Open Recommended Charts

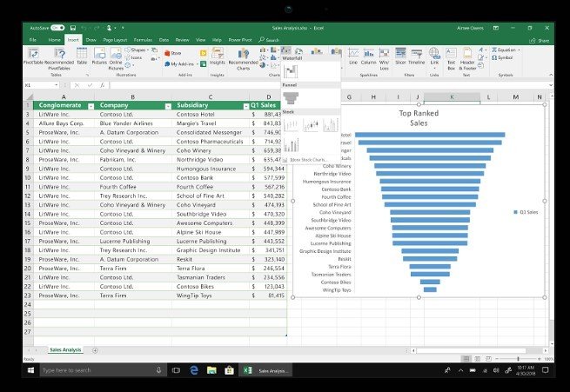tap(243, 59)
